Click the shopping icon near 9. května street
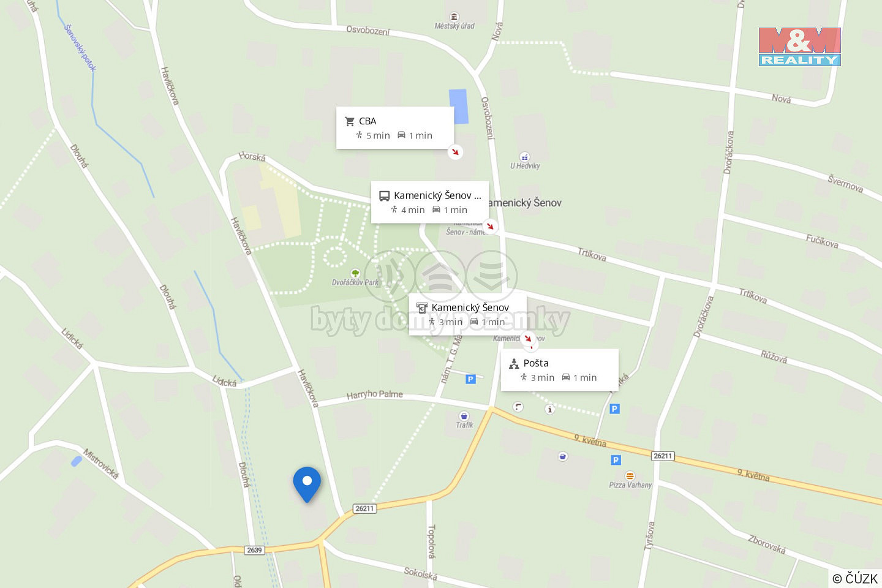882x588 pixels. tap(563, 456)
